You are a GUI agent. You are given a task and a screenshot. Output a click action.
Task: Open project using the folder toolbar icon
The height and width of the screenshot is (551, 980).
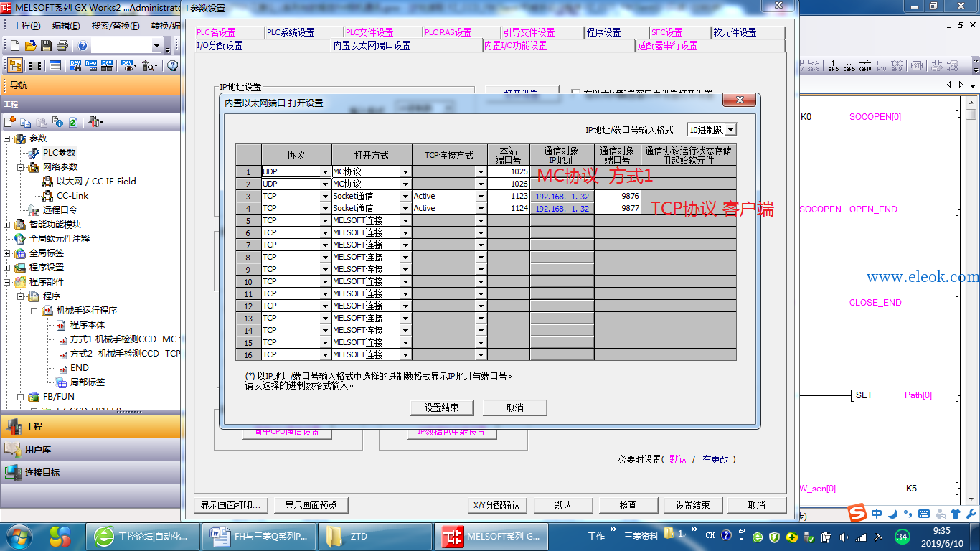pos(31,46)
